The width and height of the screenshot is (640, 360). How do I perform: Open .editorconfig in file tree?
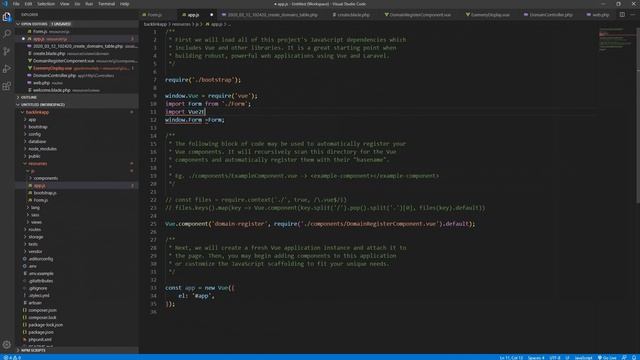[77, 259]
